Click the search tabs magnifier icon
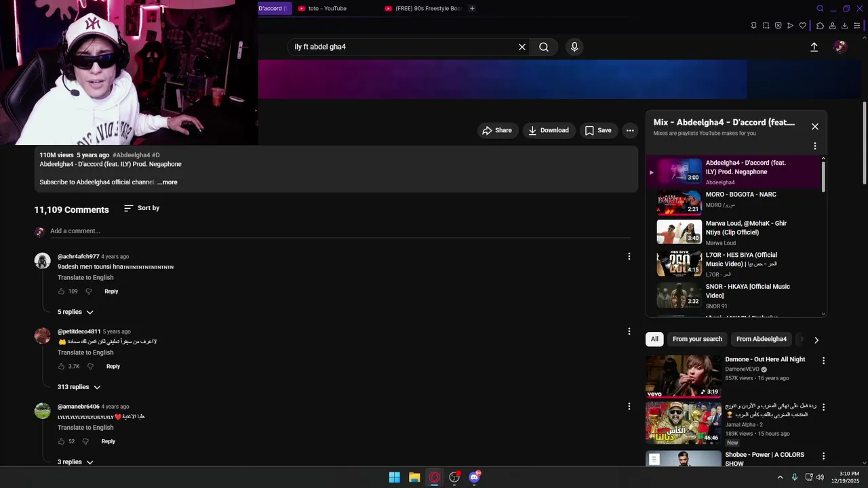Image resolution: width=868 pixels, height=488 pixels. click(820, 9)
